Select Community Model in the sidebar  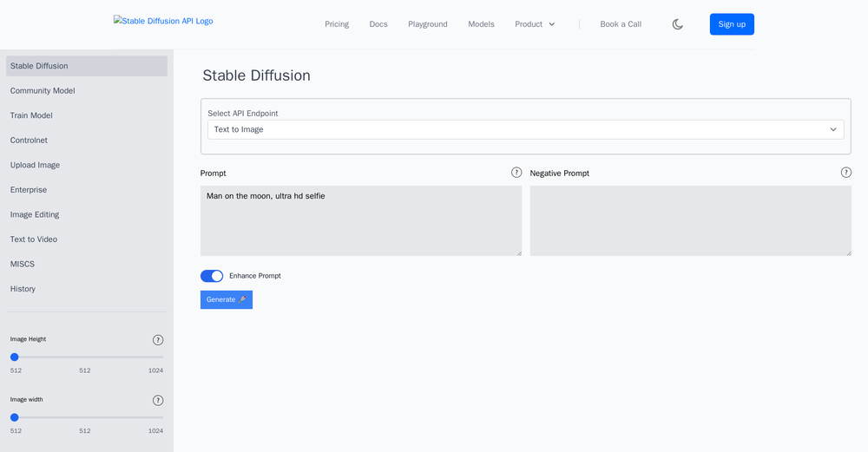pos(43,91)
